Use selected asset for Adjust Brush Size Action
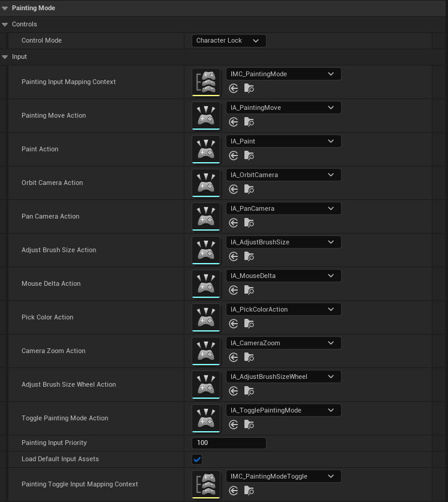The height and width of the screenshot is (502, 448). pyautogui.click(x=234, y=256)
